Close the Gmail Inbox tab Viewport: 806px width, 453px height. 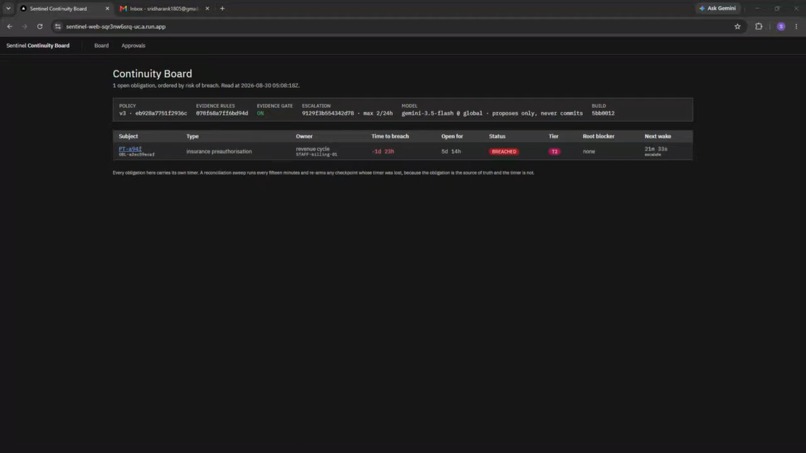[207, 8]
